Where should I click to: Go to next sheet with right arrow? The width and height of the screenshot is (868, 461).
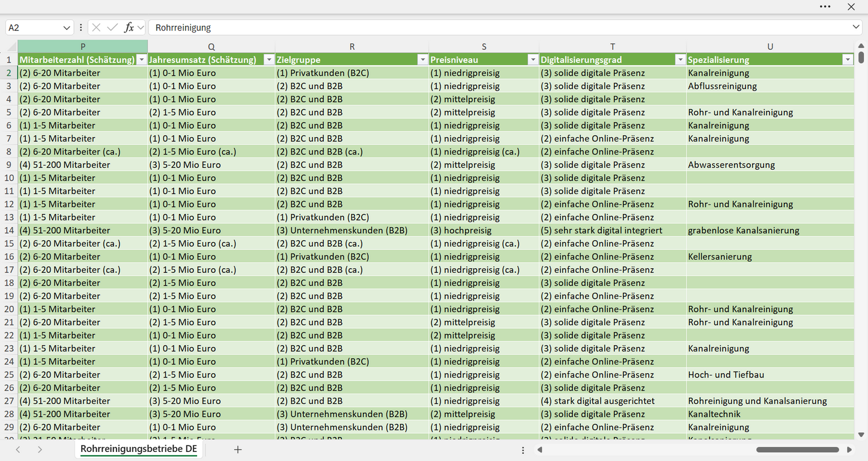(x=40, y=450)
